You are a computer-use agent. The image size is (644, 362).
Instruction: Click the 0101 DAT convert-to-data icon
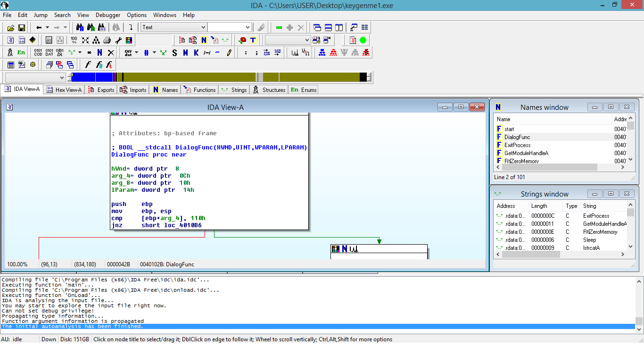pos(49,52)
